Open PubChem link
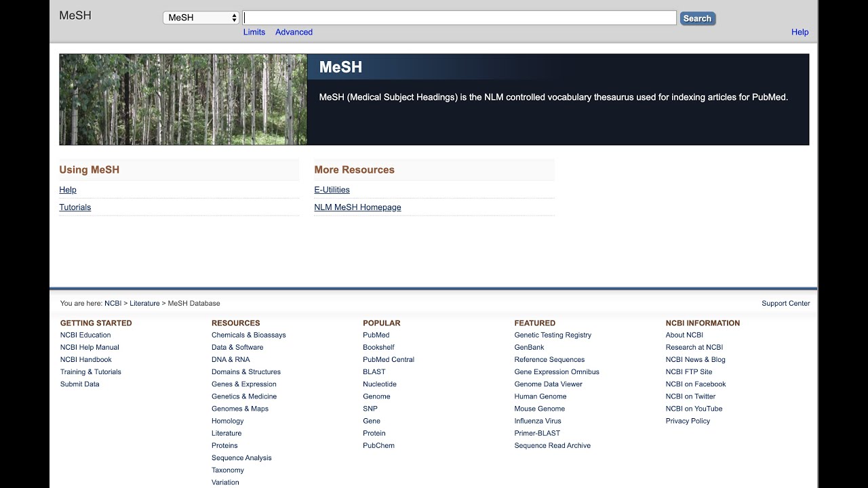This screenshot has height=488, width=868. click(x=378, y=445)
